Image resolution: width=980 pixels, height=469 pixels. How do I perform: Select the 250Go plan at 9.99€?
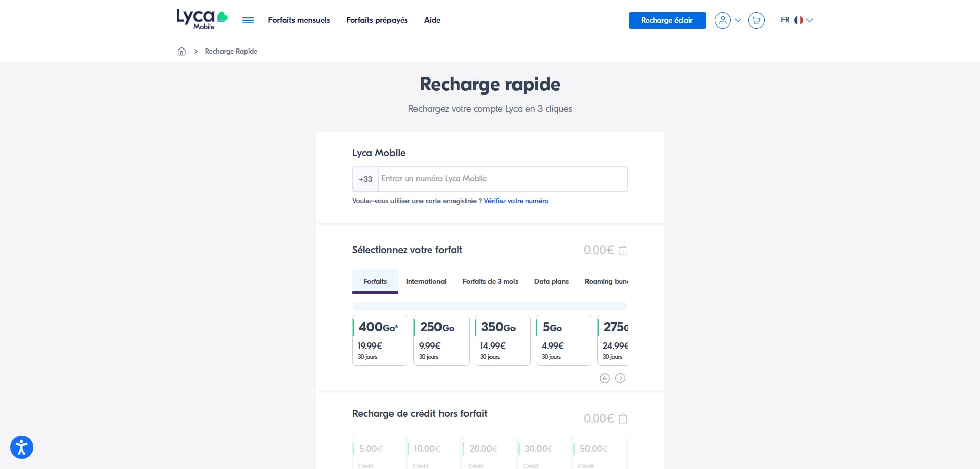(442, 340)
